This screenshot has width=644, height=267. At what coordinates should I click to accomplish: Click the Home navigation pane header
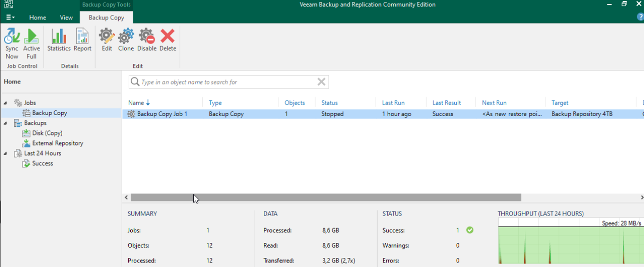point(12,81)
